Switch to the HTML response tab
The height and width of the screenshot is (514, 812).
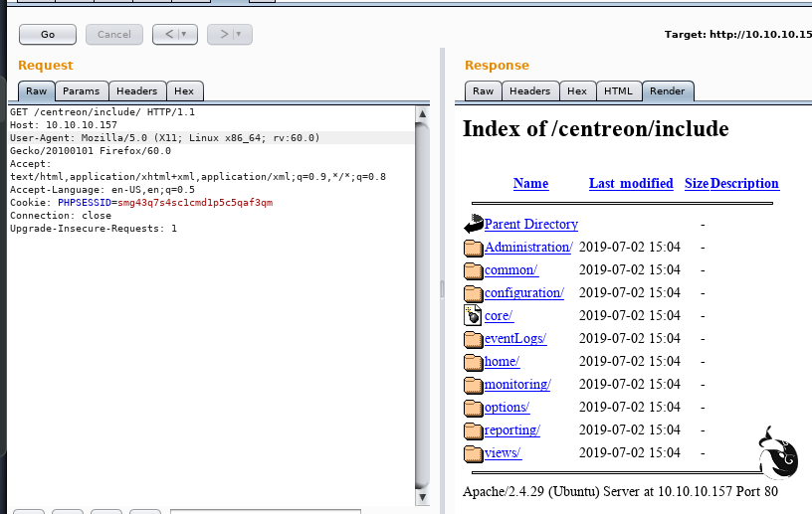tap(618, 90)
